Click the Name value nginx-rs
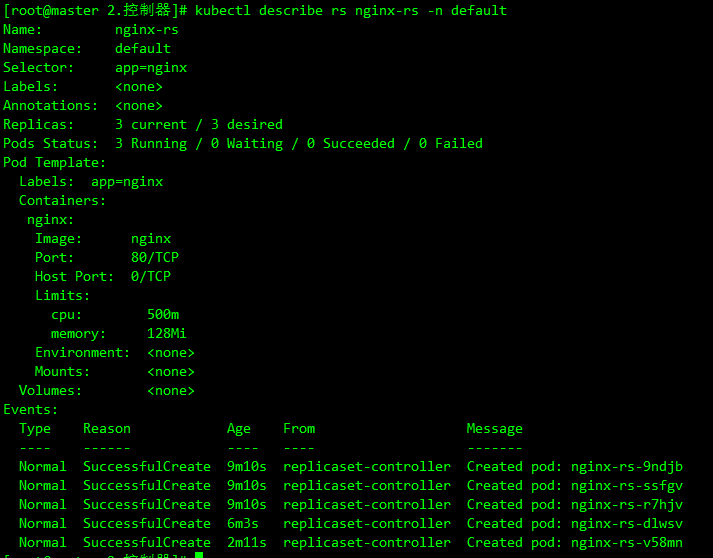 coord(147,30)
